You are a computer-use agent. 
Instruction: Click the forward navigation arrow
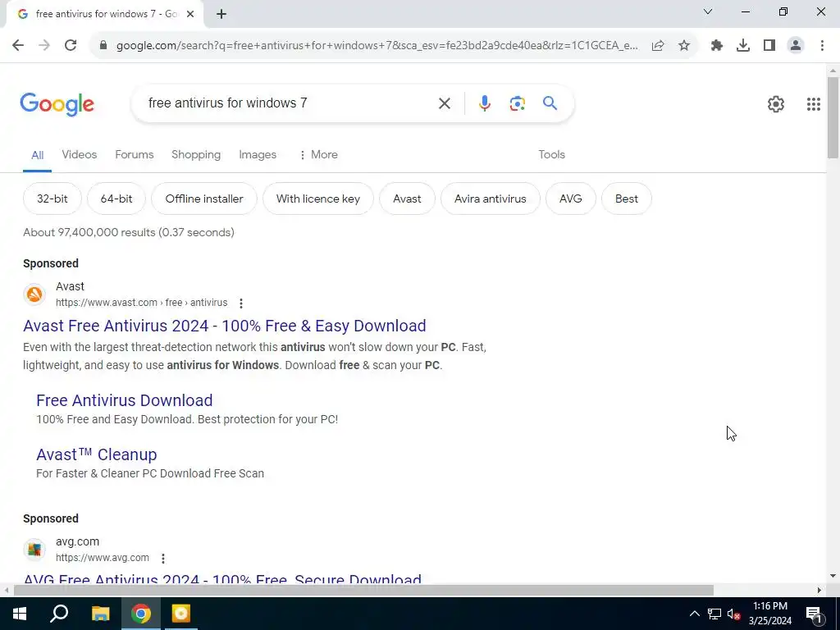pos(44,46)
